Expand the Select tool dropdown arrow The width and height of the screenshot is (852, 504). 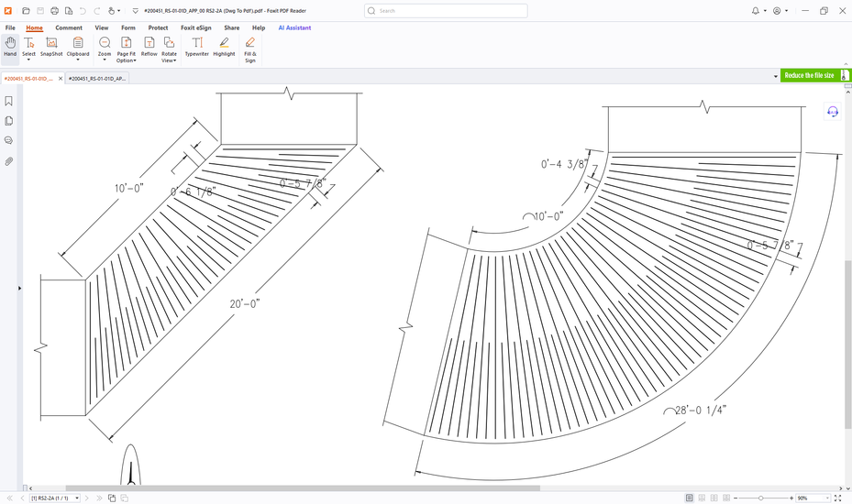pos(28,60)
